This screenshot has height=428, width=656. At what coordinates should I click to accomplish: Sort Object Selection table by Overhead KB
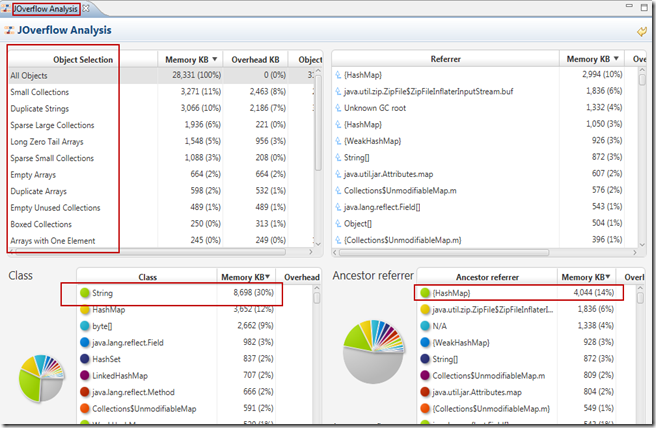255,59
